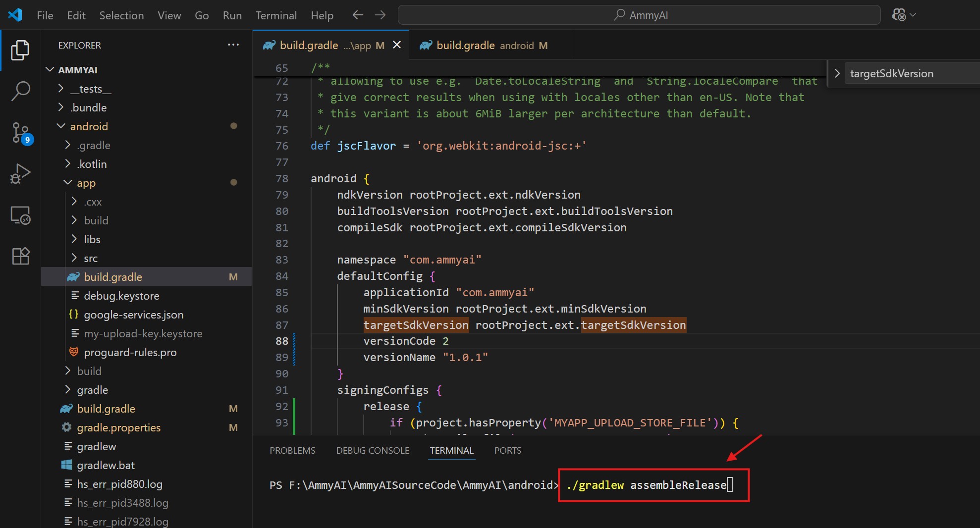Open the Search view icon
The height and width of the screenshot is (528, 980).
tap(20, 91)
